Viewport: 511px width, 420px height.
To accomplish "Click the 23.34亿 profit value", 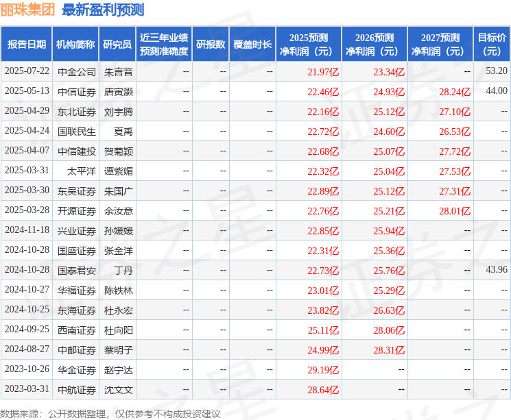I will 389,72.
